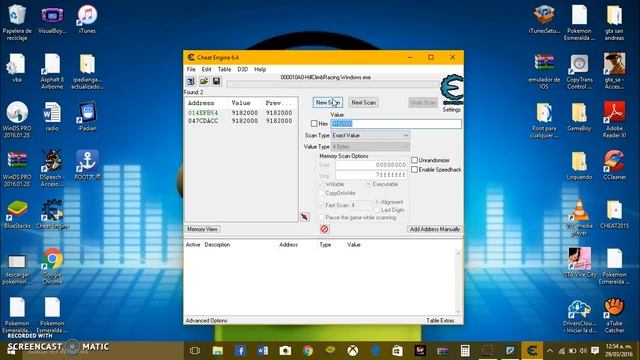
Task: Open the Help menu
Action: point(260,69)
